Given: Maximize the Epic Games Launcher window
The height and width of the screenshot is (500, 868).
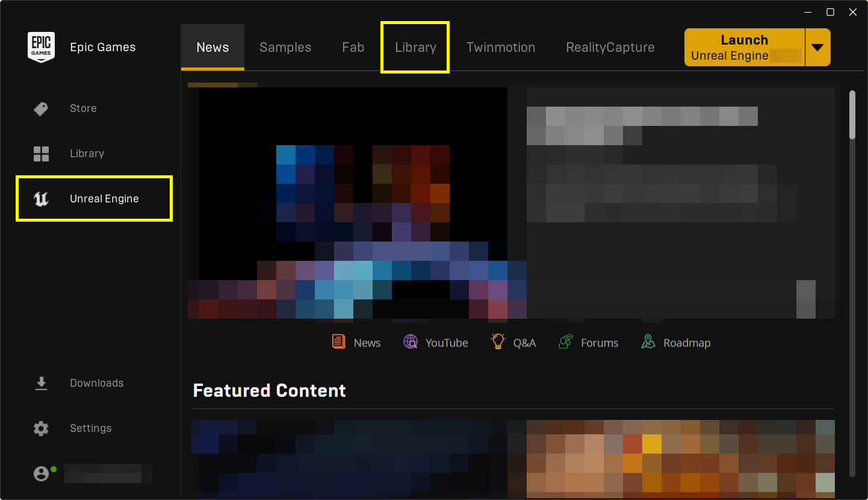Looking at the screenshot, I should click(x=830, y=12).
